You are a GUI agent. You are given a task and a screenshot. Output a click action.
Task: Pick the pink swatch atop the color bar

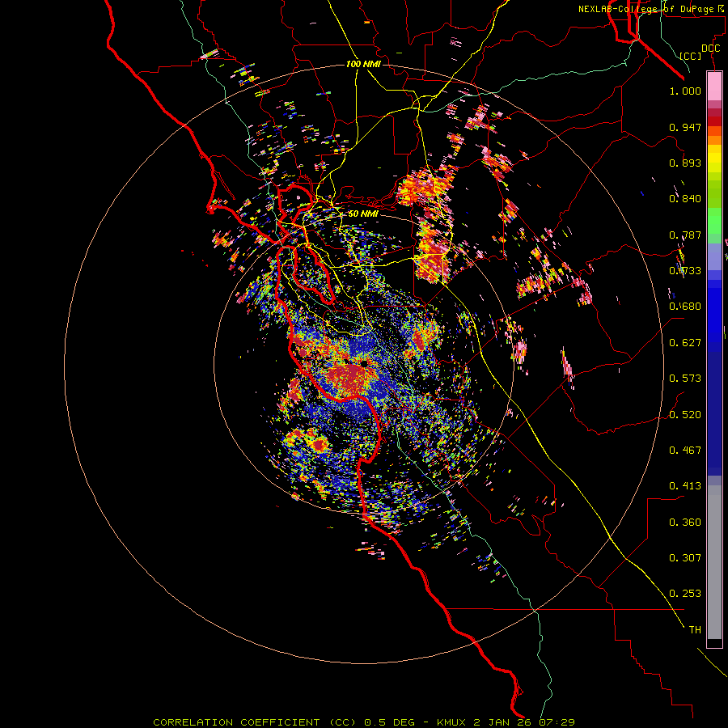714,86
